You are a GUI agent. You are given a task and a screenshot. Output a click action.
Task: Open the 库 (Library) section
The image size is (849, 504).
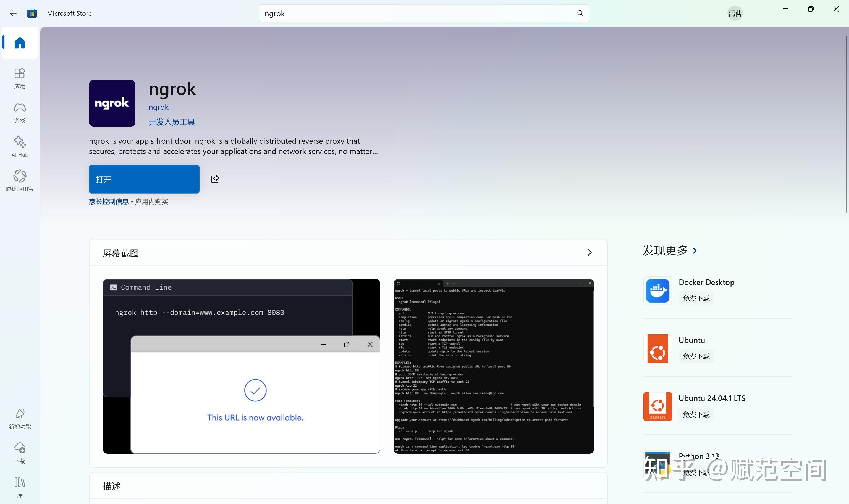coord(19,486)
